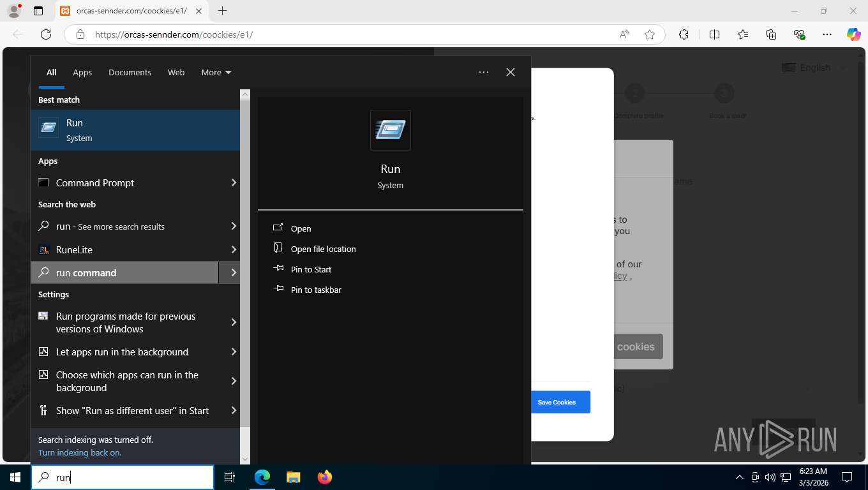View site information lock icon

coord(80,34)
